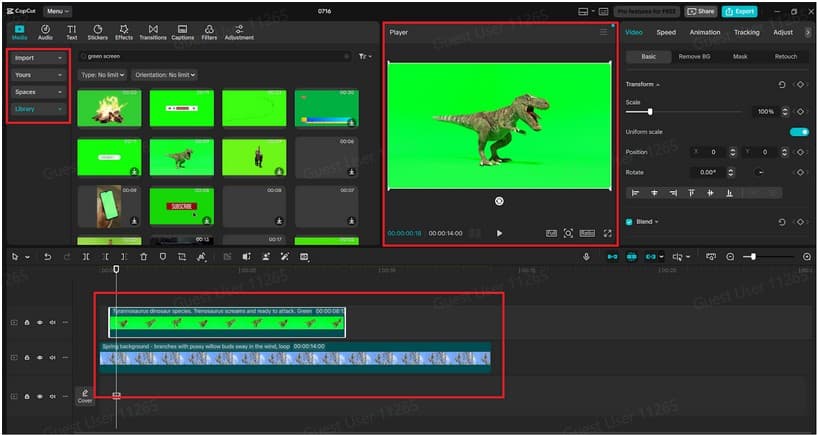
Task: Click the microphone Record voiceover icon
Action: (x=587, y=257)
